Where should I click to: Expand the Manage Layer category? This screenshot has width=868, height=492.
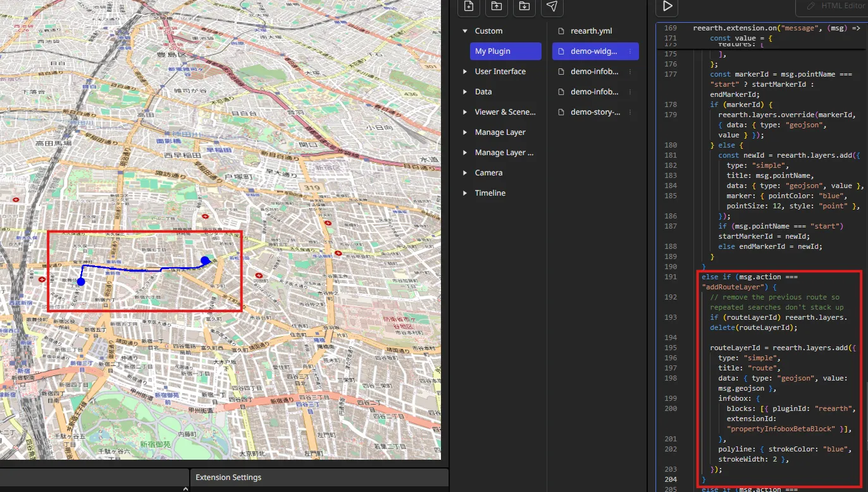click(465, 132)
